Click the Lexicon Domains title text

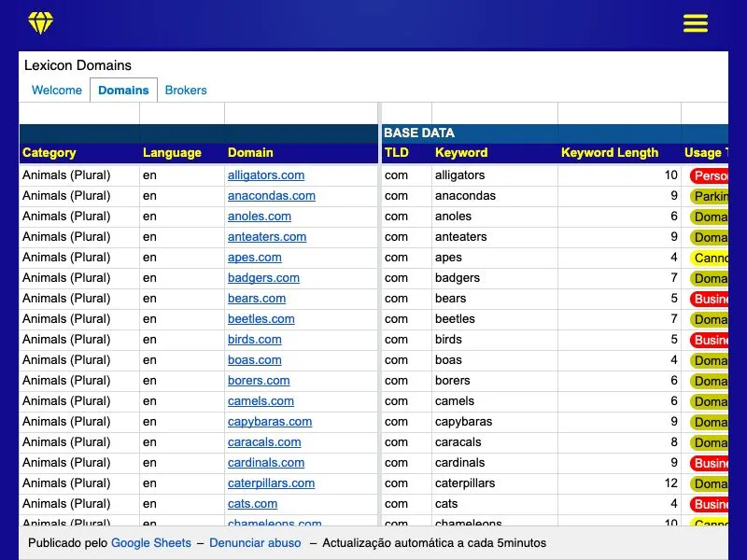point(78,65)
